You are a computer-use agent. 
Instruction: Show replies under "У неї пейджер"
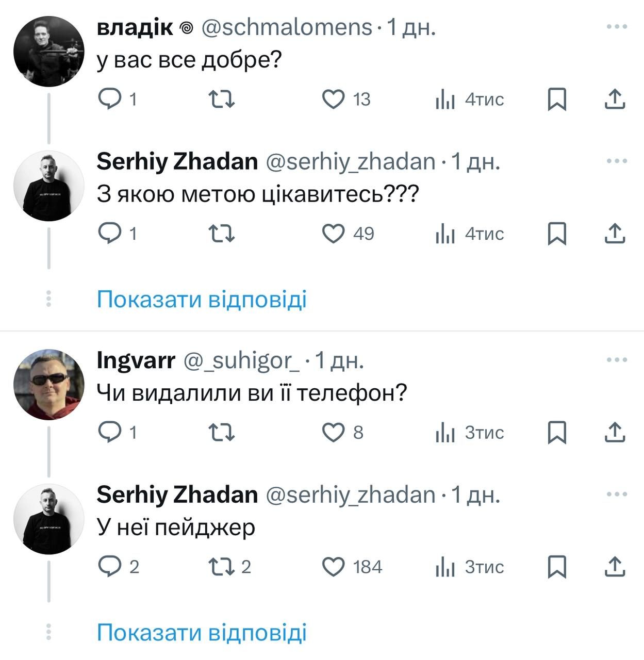click(202, 632)
